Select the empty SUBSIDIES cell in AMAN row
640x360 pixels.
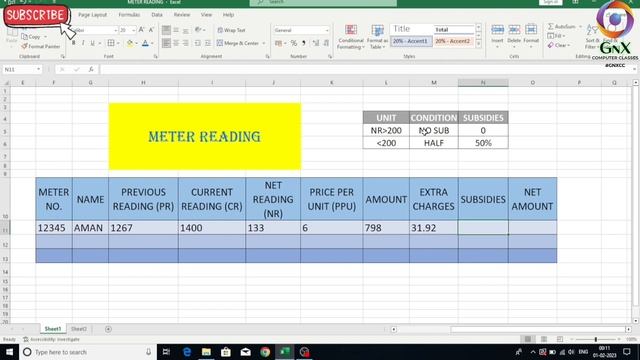click(483, 228)
